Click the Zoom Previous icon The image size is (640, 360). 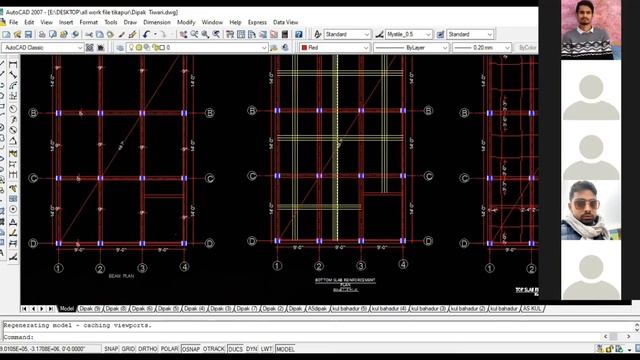pyautogui.click(x=216, y=34)
